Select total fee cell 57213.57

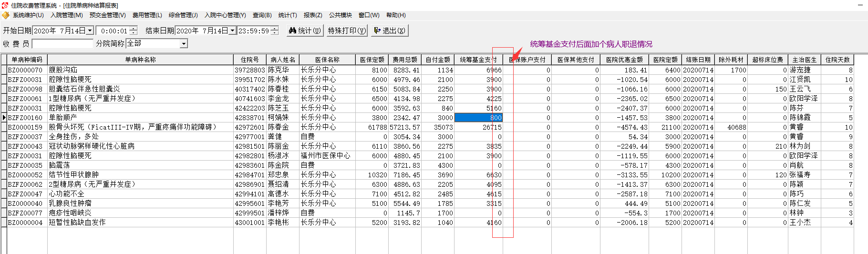[x=405, y=127]
